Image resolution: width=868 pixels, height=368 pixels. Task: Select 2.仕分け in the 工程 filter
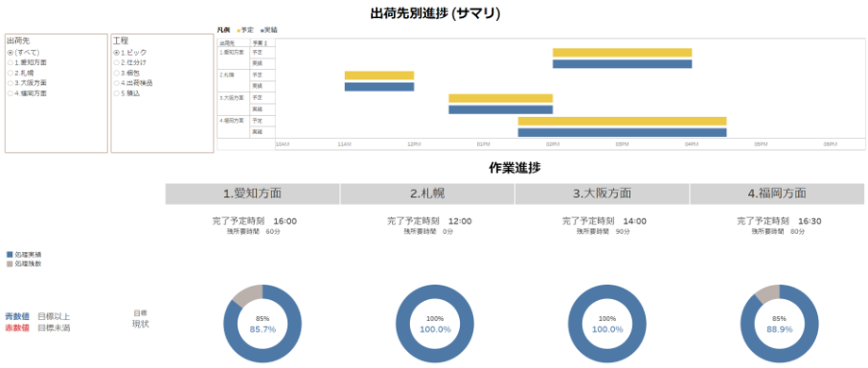(116, 62)
